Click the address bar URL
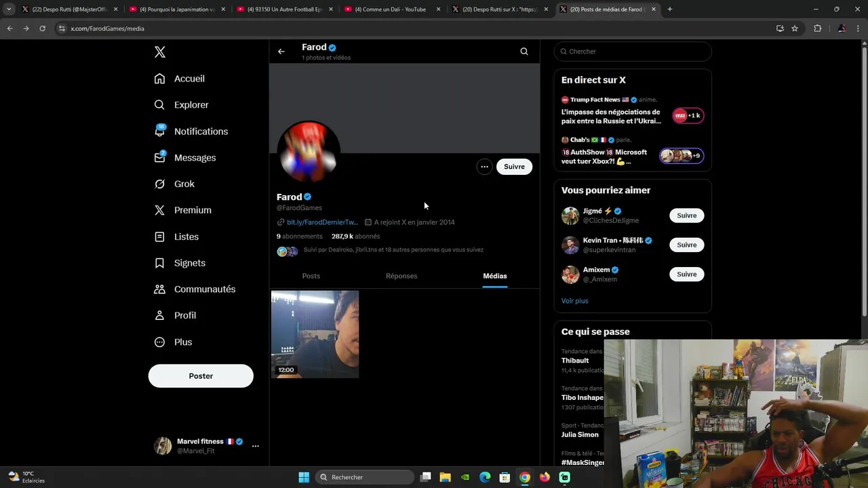Screen dimensions: 868x488 pyautogui.click(x=107, y=28)
